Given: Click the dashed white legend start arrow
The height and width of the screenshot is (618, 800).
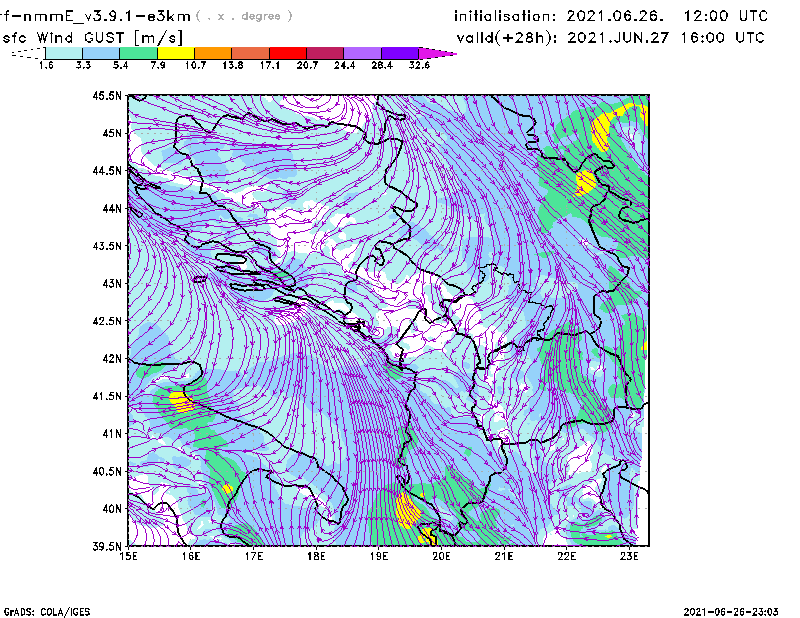Looking at the screenshot, I should pos(28,53).
